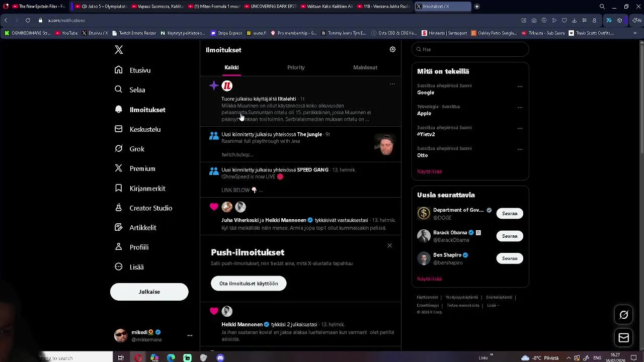Screen dimensions: 644x362
Task: Open Grok in the sidebar
Action: 129,149
